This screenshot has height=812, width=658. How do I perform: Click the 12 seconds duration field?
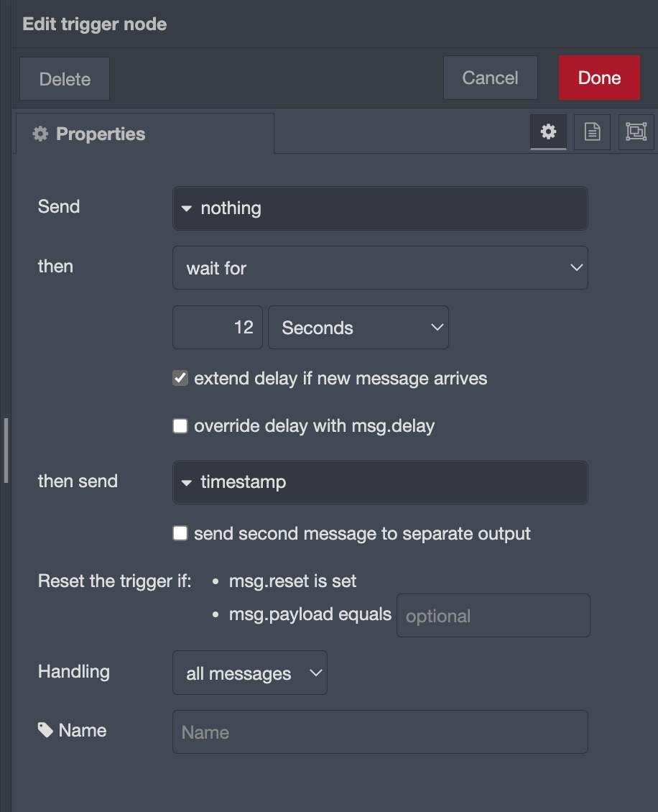point(217,327)
